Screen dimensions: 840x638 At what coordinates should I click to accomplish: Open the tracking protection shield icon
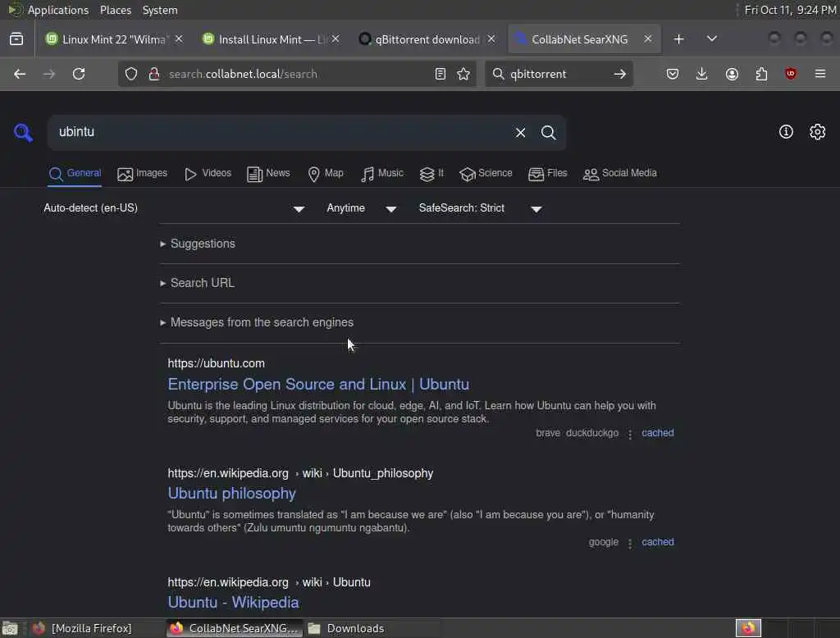pos(131,74)
